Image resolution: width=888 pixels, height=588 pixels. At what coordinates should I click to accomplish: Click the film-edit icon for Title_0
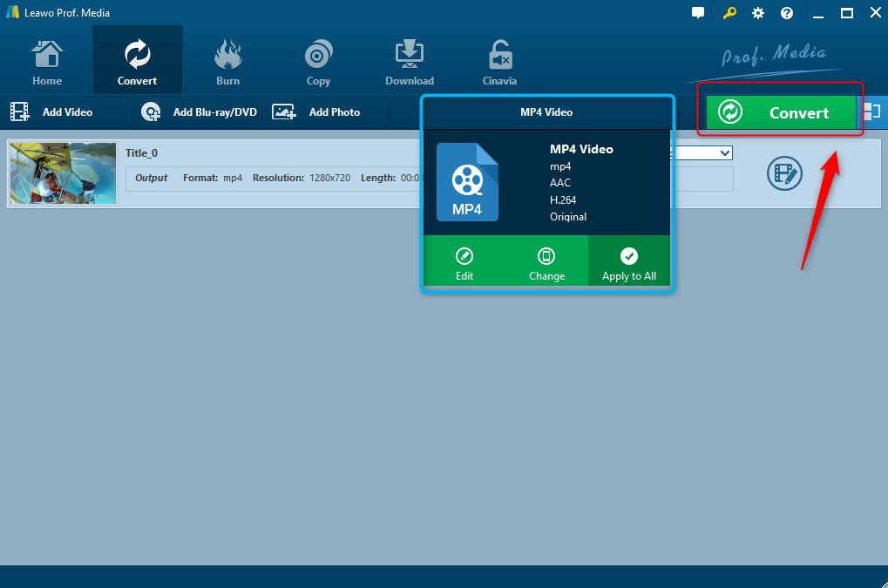784,172
